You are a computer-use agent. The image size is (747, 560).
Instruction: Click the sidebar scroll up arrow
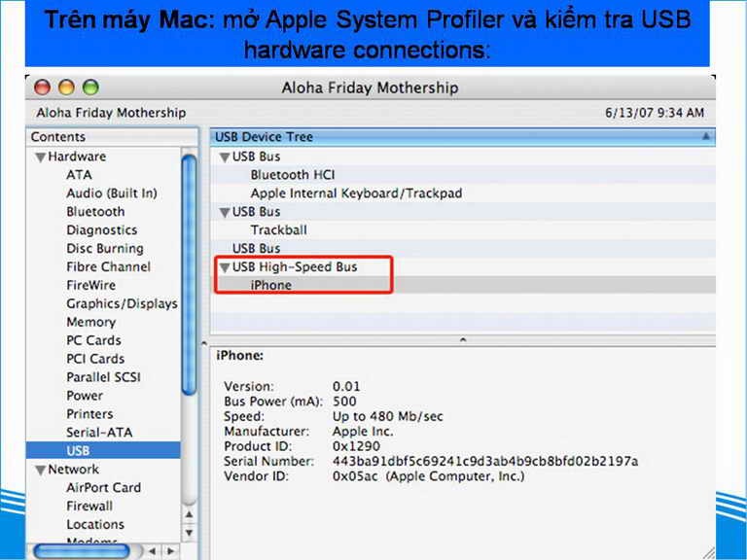(189, 514)
